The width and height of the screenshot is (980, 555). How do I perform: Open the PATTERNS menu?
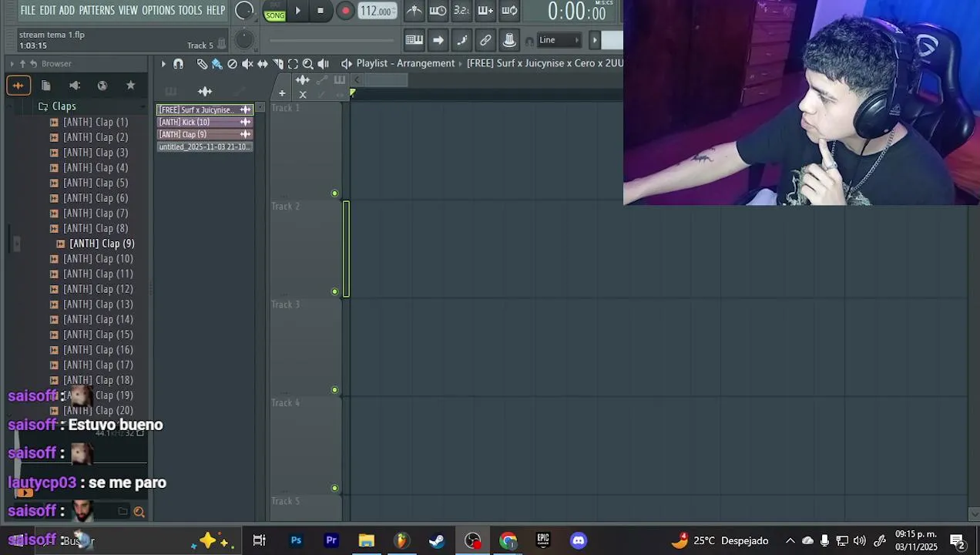coord(96,11)
